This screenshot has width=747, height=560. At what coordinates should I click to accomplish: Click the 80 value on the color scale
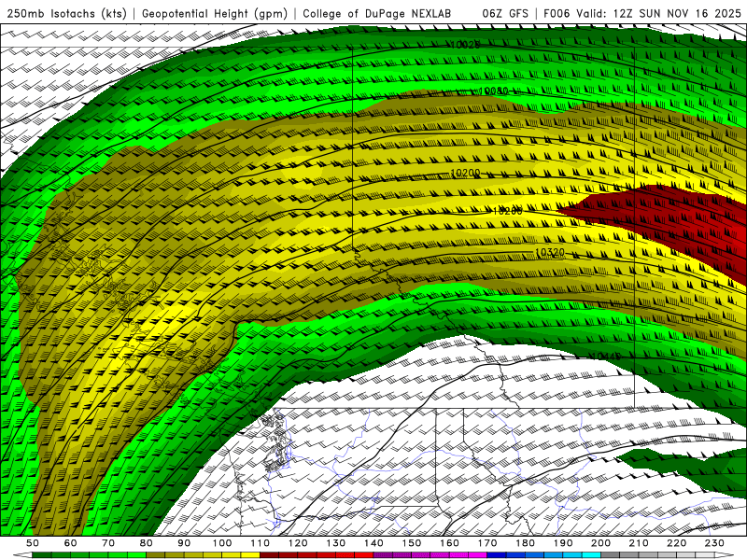coord(147,543)
